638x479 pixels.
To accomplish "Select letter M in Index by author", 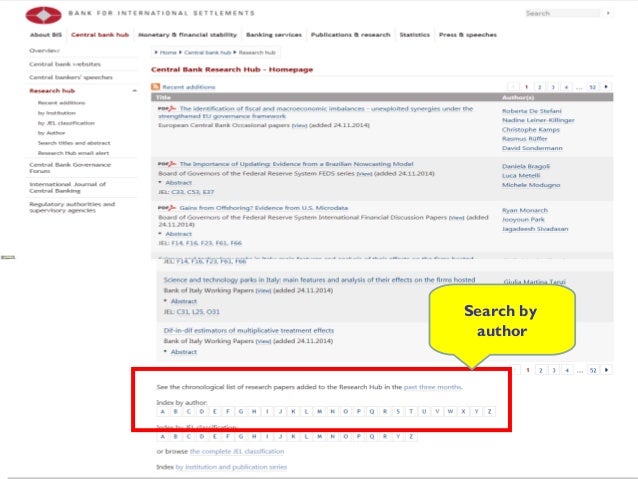I will (x=319, y=411).
